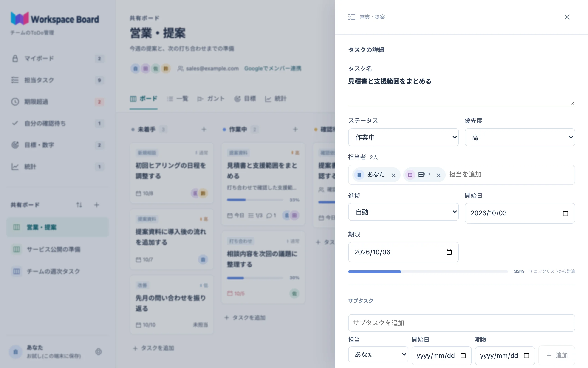Click the 30% progress bar on 相談内容 card
The width and height of the screenshot is (588, 368).
pos(255,278)
